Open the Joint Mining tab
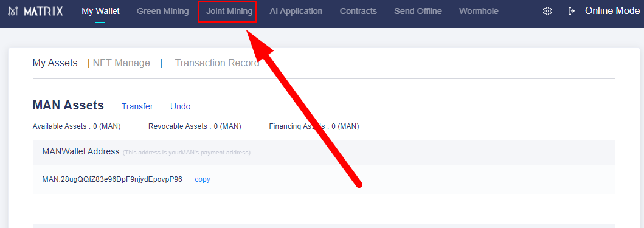644x228 pixels. (x=229, y=11)
